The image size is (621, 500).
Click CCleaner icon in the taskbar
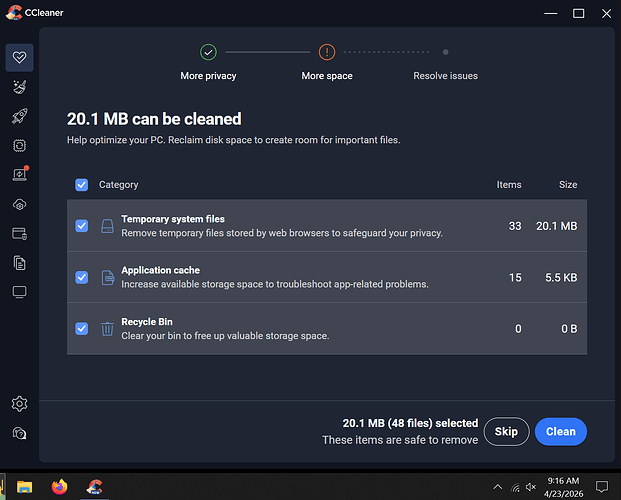(x=95, y=487)
